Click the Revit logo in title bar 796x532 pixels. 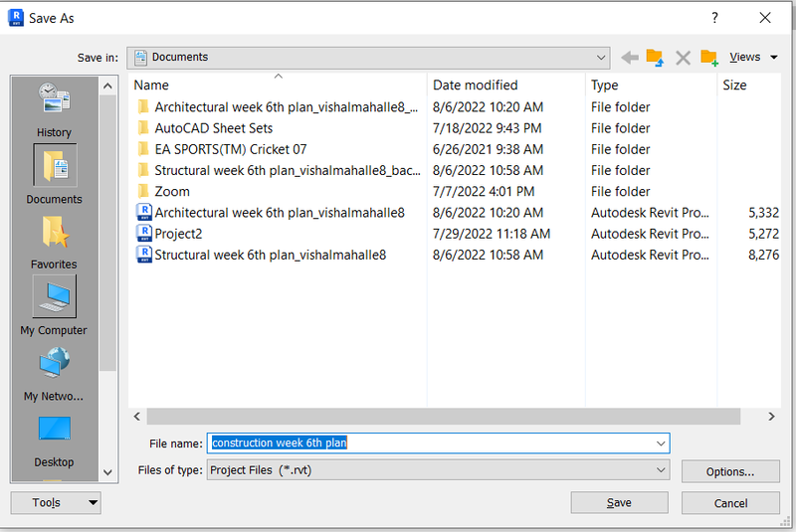point(16,18)
